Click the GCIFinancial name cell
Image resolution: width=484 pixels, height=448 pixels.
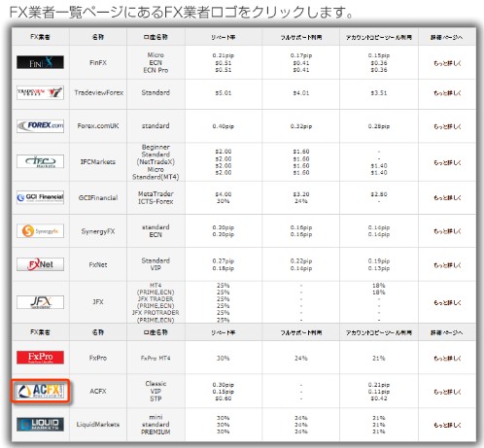[98, 197]
